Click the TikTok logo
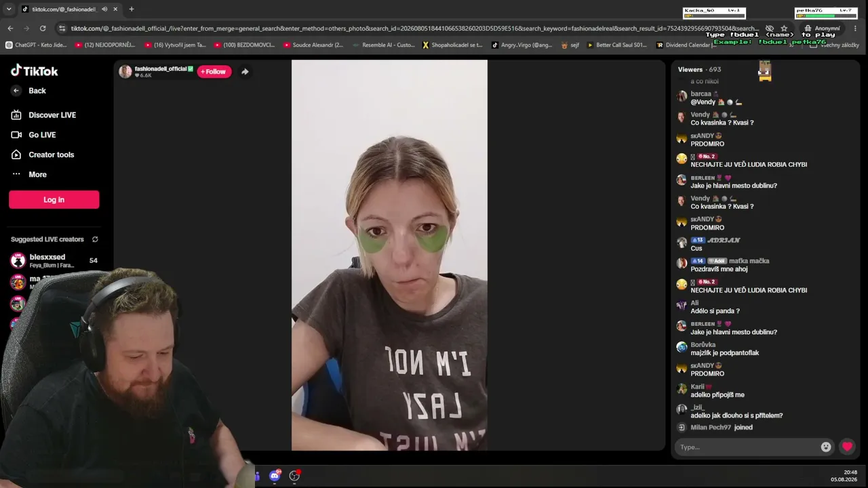 (x=35, y=70)
